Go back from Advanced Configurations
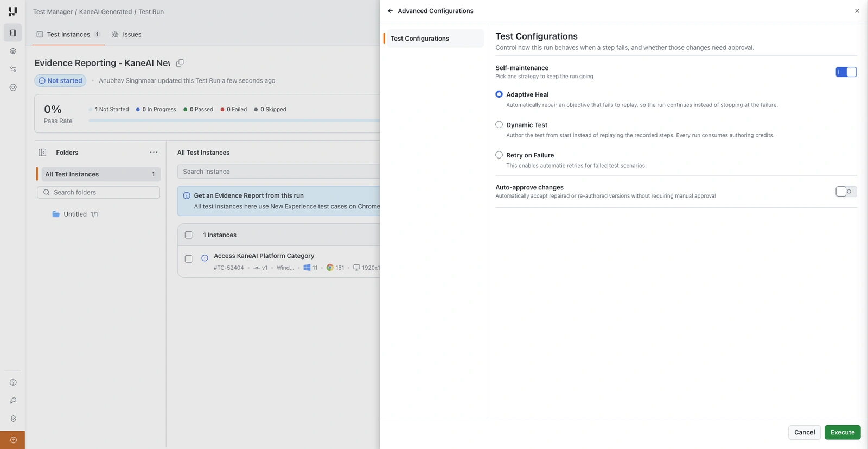This screenshot has width=868, height=449. click(x=390, y=11)
